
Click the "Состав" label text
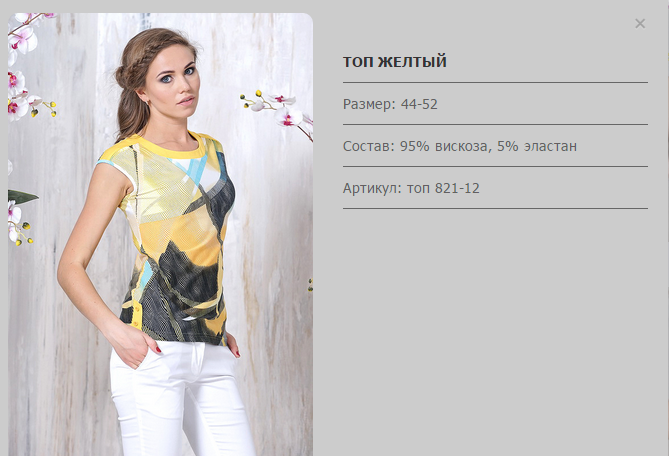[369, 146]
